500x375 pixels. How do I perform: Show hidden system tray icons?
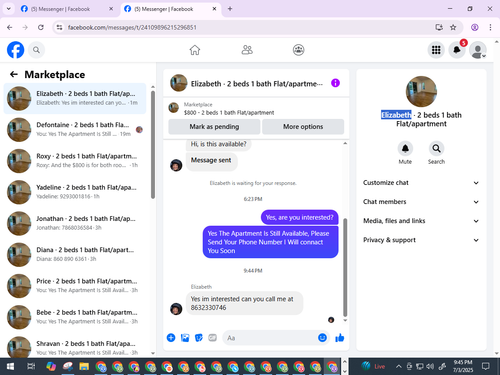click(x=398, y=367)
